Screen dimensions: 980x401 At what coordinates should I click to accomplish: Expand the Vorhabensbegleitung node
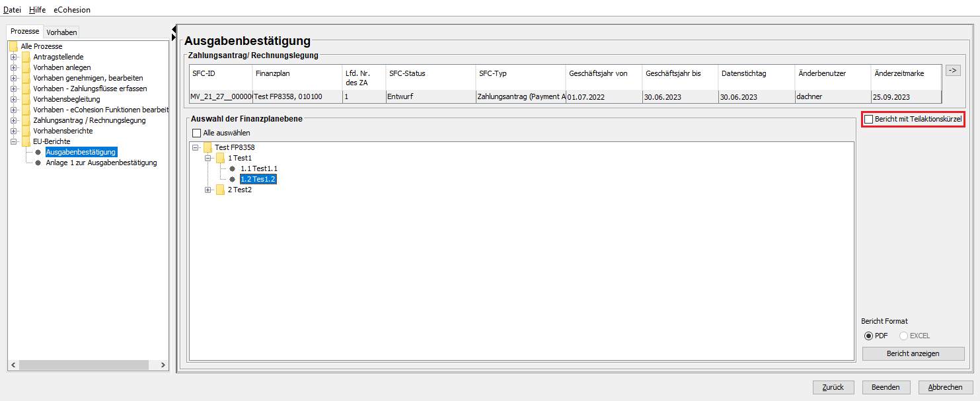[13, 99]
